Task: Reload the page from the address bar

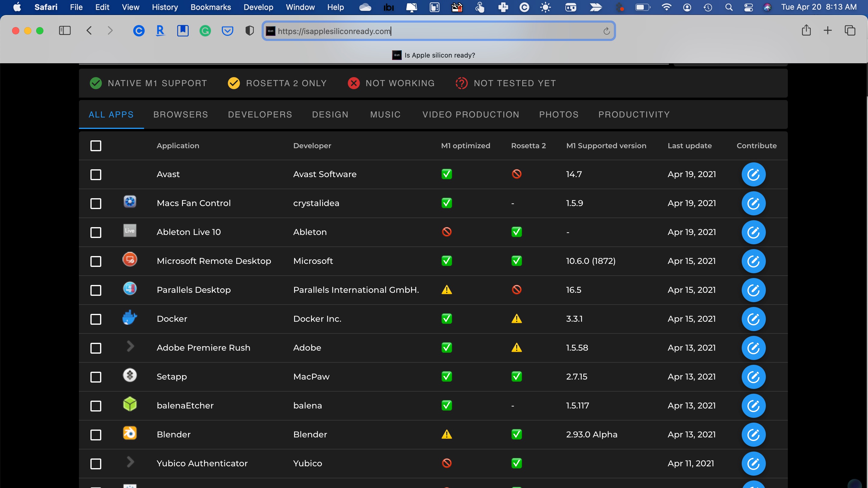Action: click(x=606, y=31)
